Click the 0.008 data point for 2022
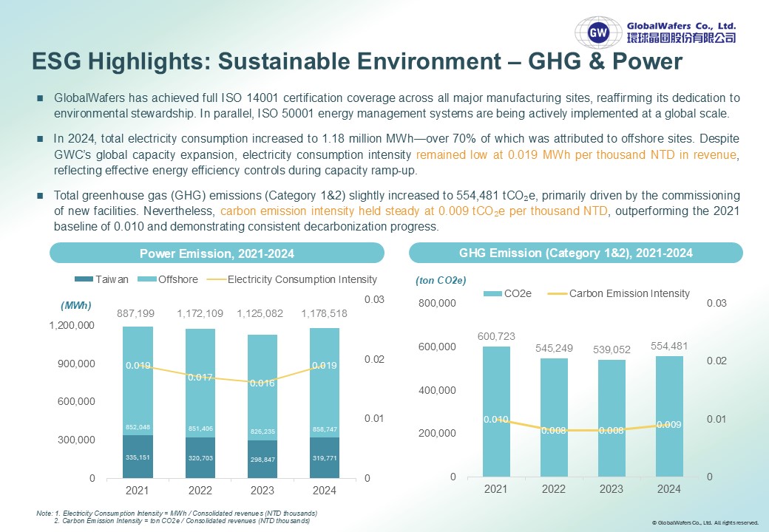This screenshot has width=769, height=532. click(x=554, y=430)
